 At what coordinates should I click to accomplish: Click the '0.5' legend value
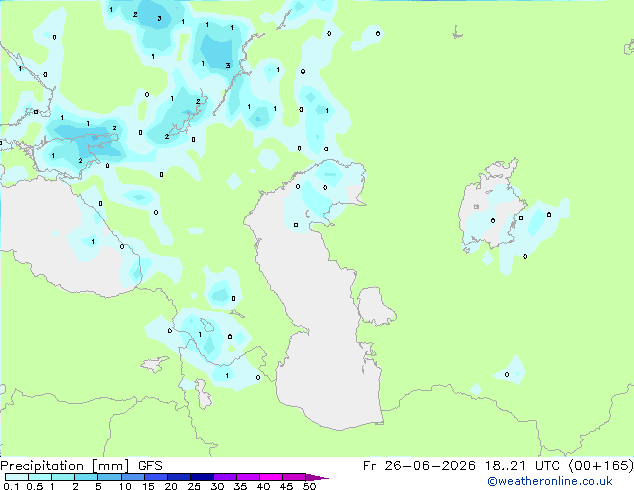pos(35,486)
